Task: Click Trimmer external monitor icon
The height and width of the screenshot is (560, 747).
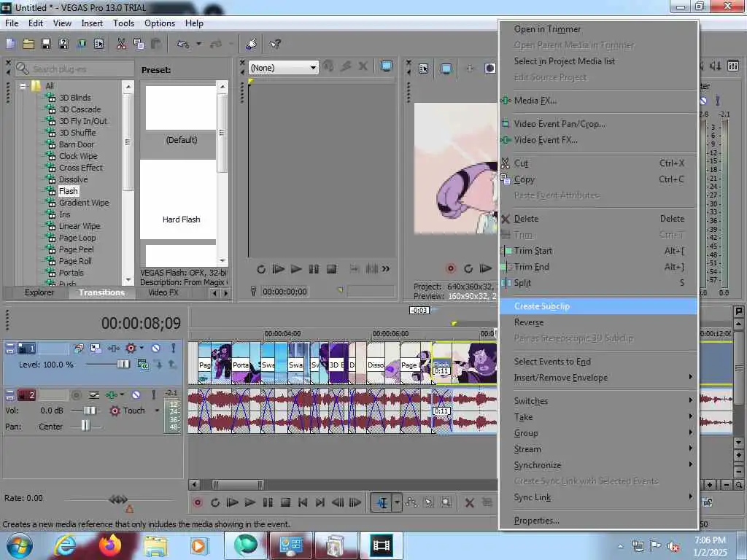Action: coord(387,66)
